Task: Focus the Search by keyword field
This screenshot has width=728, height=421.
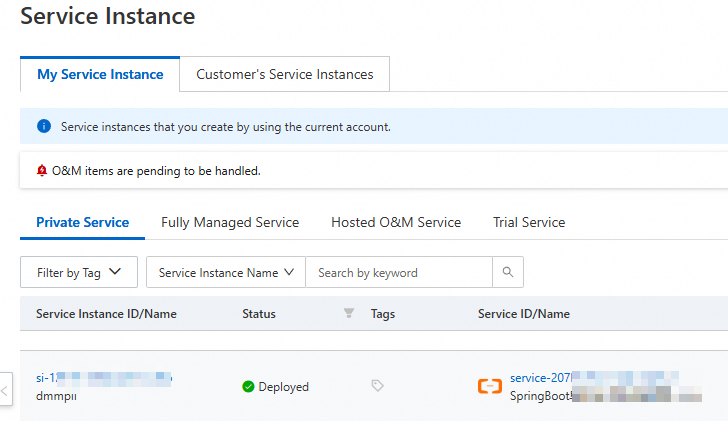Action: tap(398, 272)
